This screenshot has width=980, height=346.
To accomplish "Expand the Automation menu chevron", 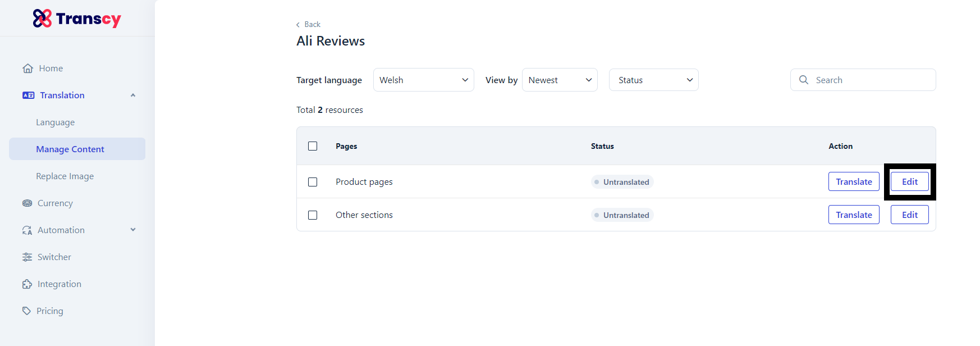I will (x=133, y=230).
